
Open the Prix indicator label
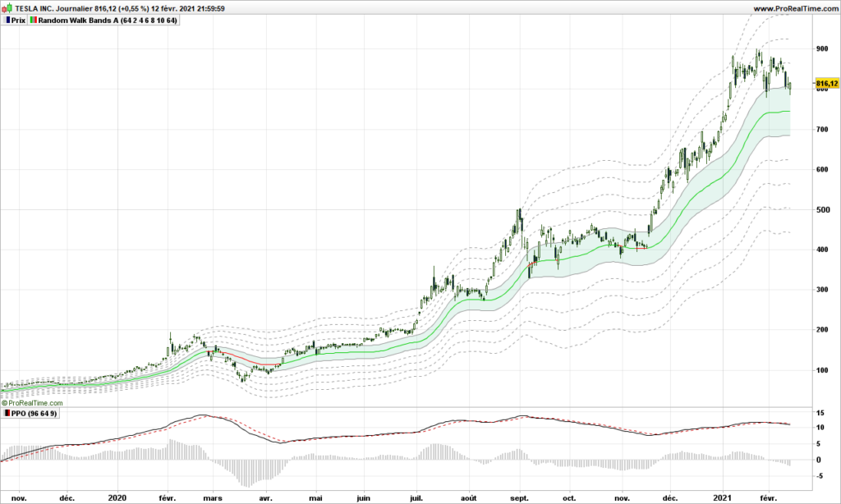coord(18,21)
